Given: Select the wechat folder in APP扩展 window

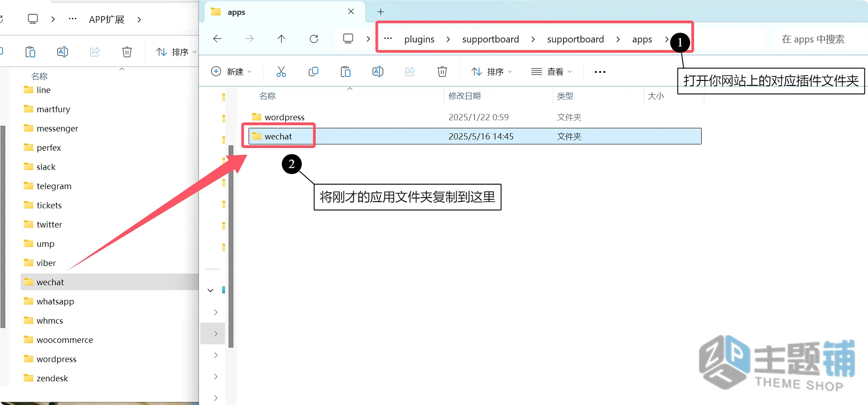Looking at the screenshot, I should [x=110, y=282].
